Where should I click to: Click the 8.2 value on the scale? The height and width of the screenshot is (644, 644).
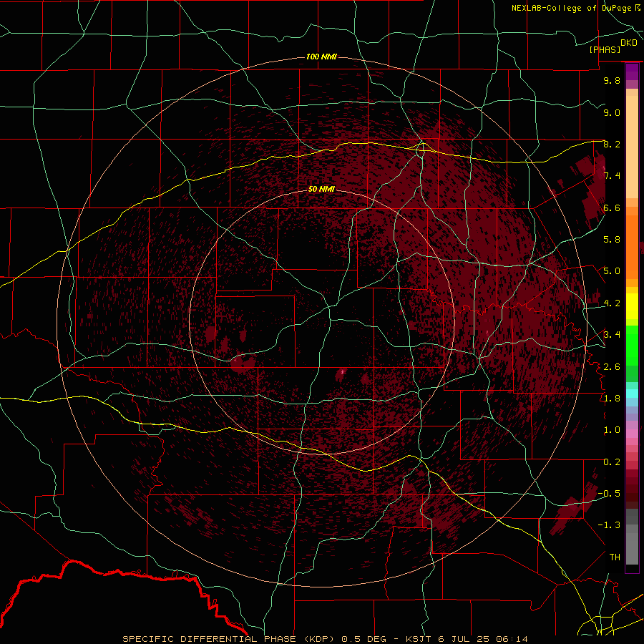(x=612, y=145)
